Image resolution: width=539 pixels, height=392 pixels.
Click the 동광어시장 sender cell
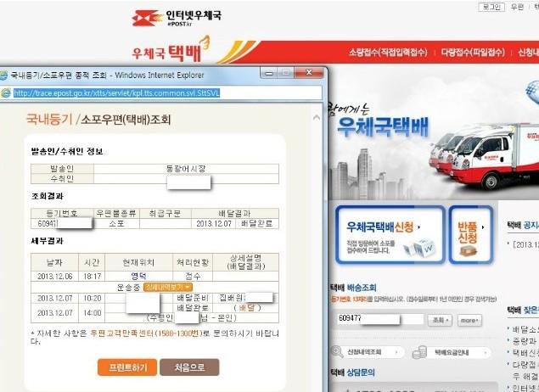pos(186,169)
